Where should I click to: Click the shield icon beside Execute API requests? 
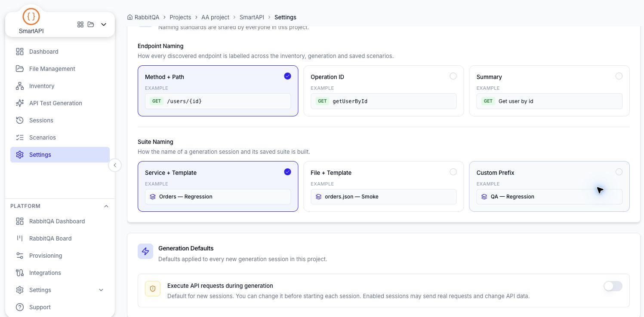pos(153,289)
